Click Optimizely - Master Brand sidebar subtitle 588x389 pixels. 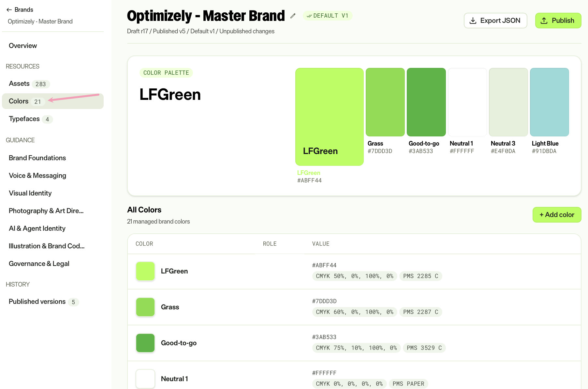pos(40,22)
